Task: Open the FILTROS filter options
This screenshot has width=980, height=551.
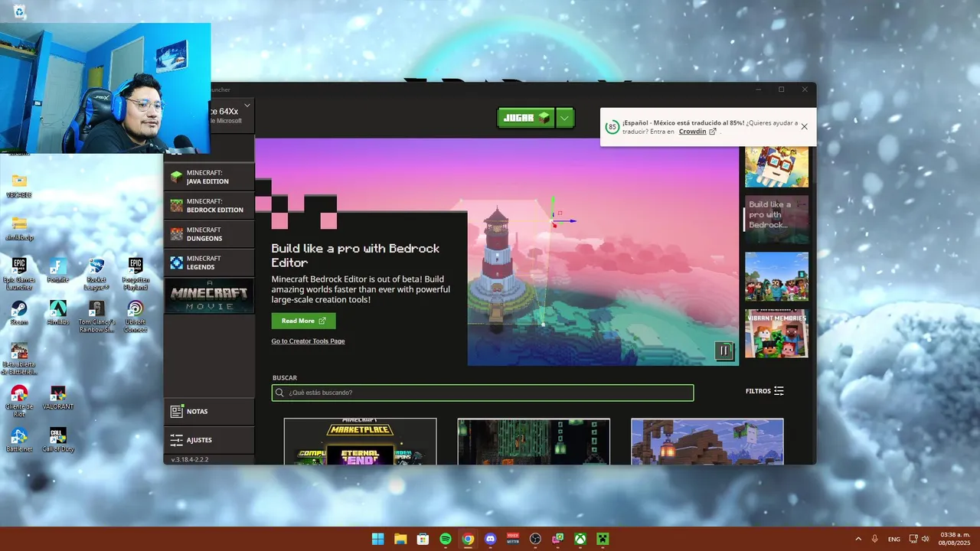Action: coord(765,391)
